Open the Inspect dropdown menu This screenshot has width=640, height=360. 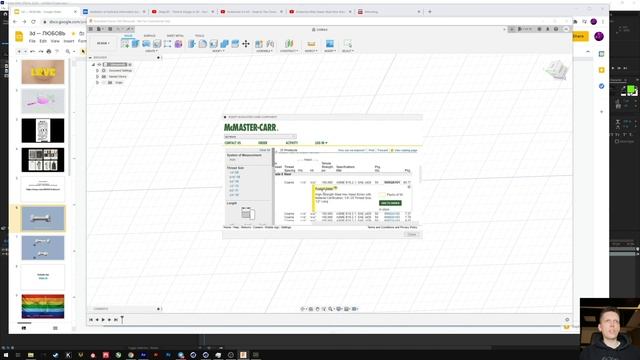point(311,51)
